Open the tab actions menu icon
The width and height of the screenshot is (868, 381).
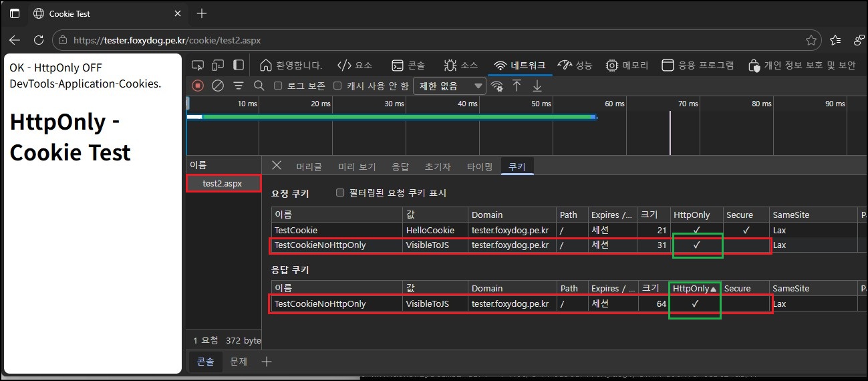[x=15, y=13]
